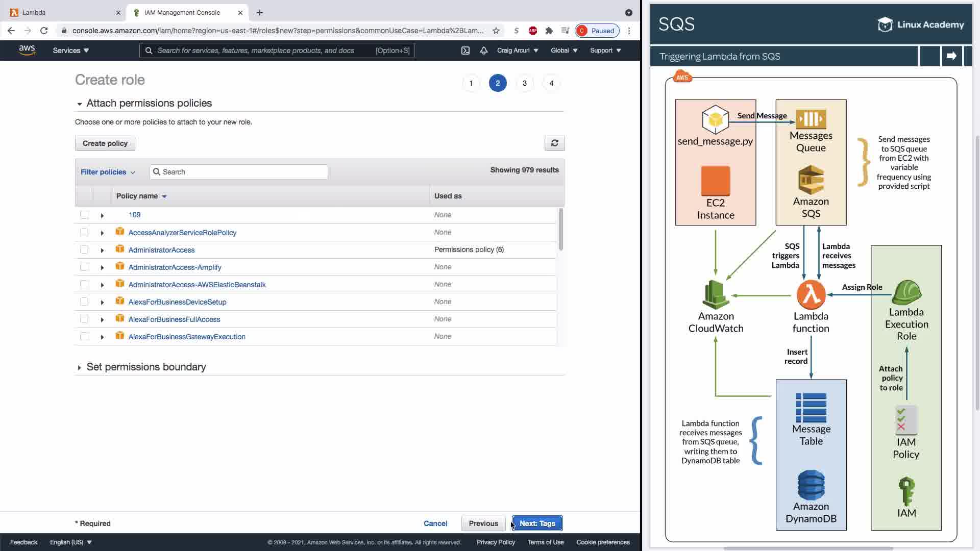Select the AccessAnalyzerServiceRolePolicy checkbox
The width and height of the screenshot is (980, 551).
pos(84,233)
